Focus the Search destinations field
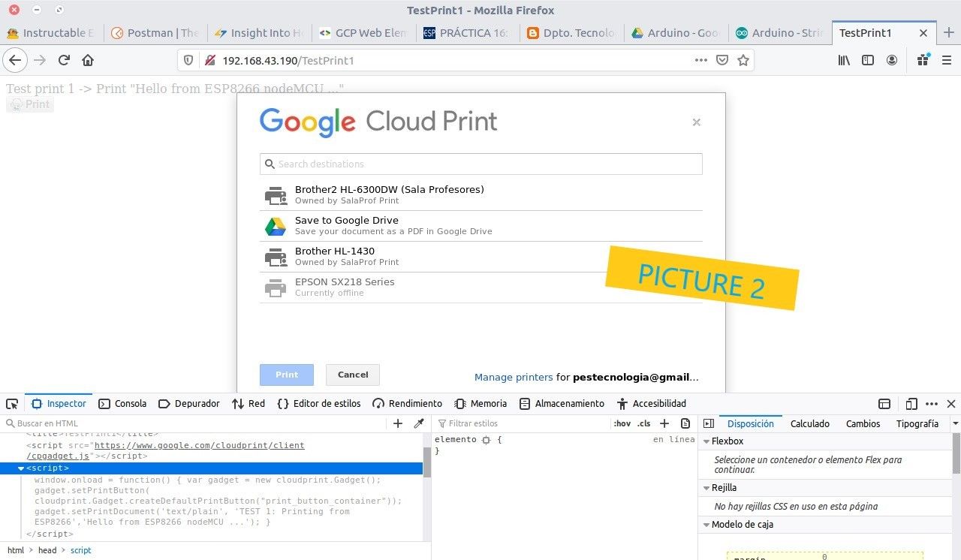The image size is (961, 560). click(x=481, y=164)
